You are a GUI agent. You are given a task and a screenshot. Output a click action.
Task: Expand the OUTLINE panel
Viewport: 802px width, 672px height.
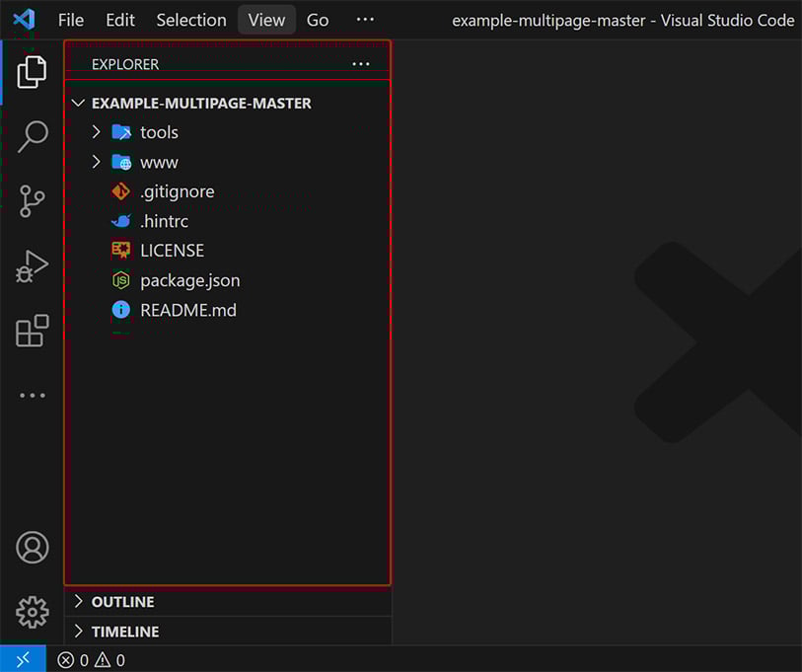[122, 602]
